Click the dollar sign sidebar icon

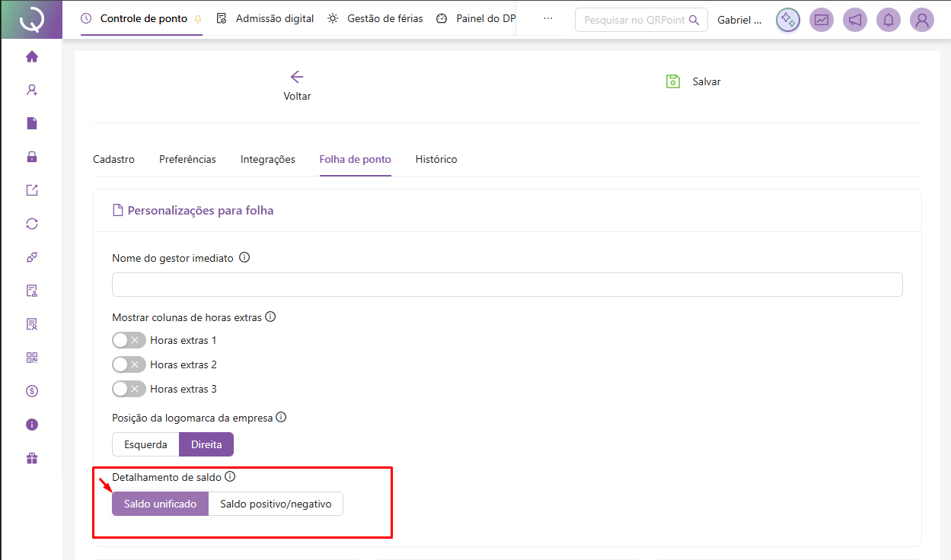(x=32, y=391)
